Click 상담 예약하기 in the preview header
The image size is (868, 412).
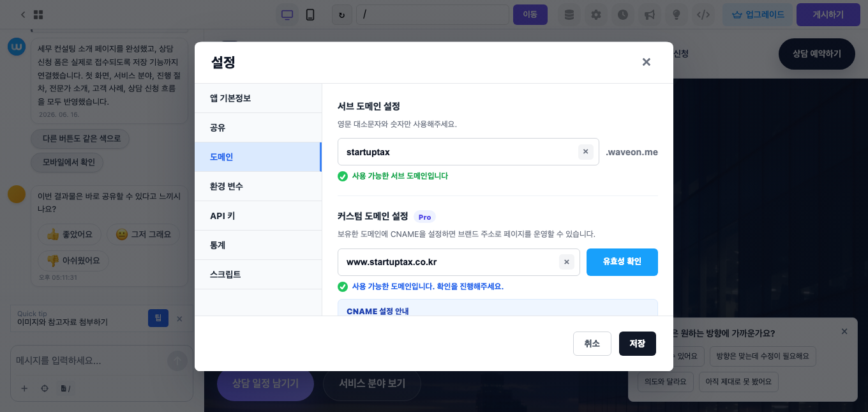click(x=816, y=54)
